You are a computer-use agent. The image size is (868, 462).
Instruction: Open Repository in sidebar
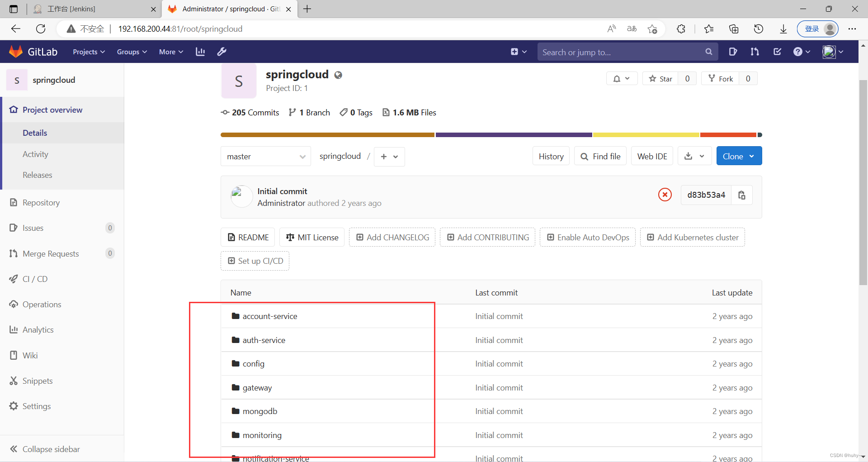41,203
